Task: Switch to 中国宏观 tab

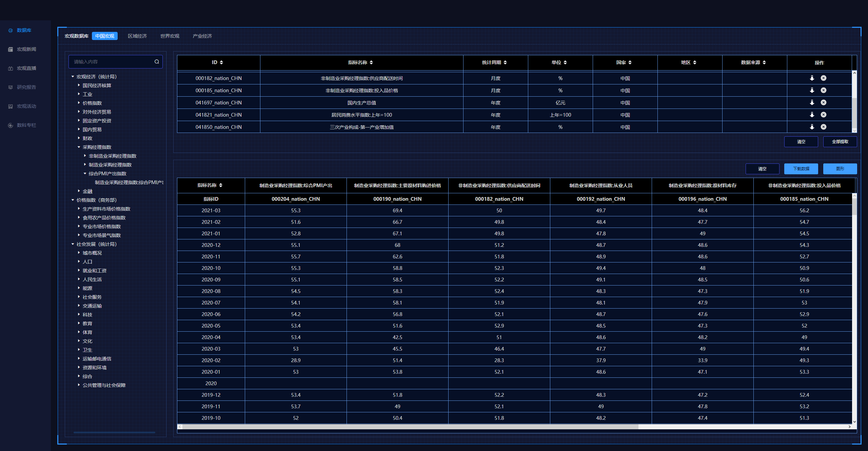Action: 105,36
